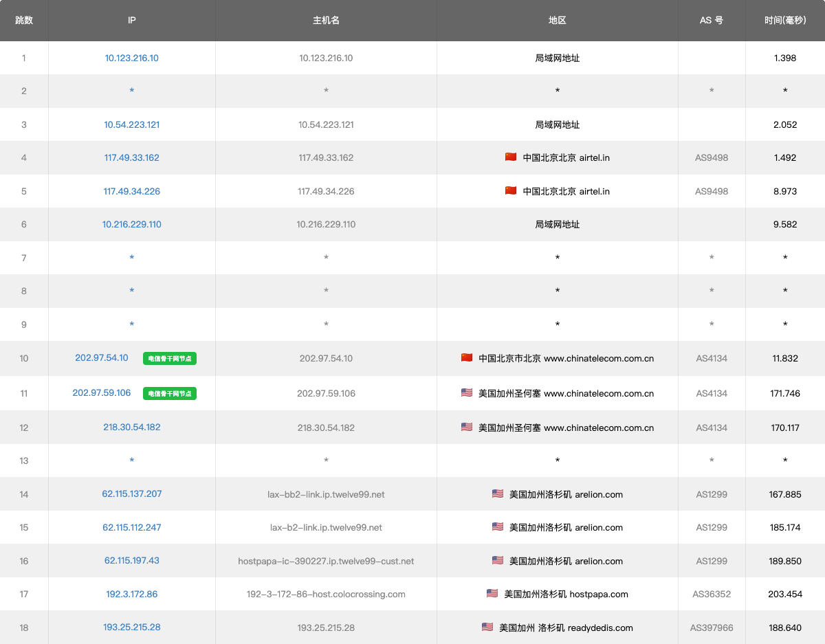The width and height of the screenshot is (825, 644).
Task: Click the US flag in hop 11 row
Action: [x=467, y=393]
